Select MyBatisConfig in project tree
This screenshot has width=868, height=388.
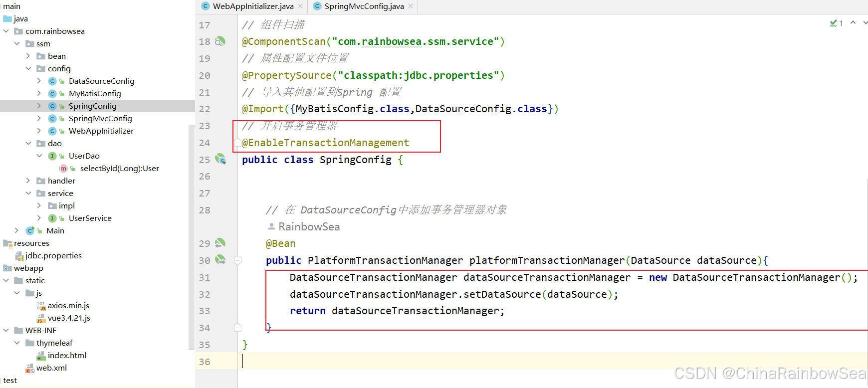95,93
